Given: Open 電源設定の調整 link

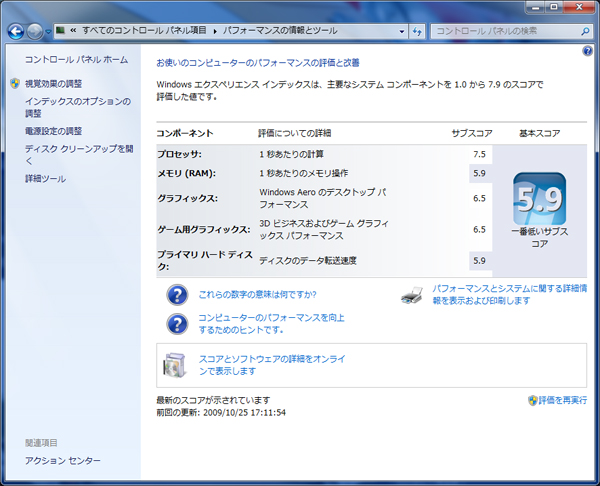Looking at the screenshot, I should (x=54, y=131).
